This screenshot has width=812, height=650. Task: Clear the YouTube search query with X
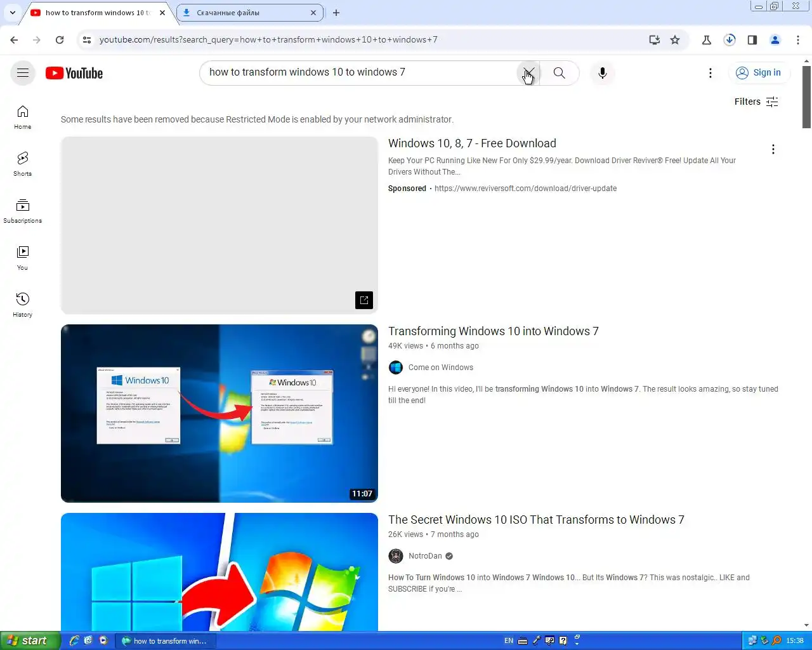click(528, 73)
